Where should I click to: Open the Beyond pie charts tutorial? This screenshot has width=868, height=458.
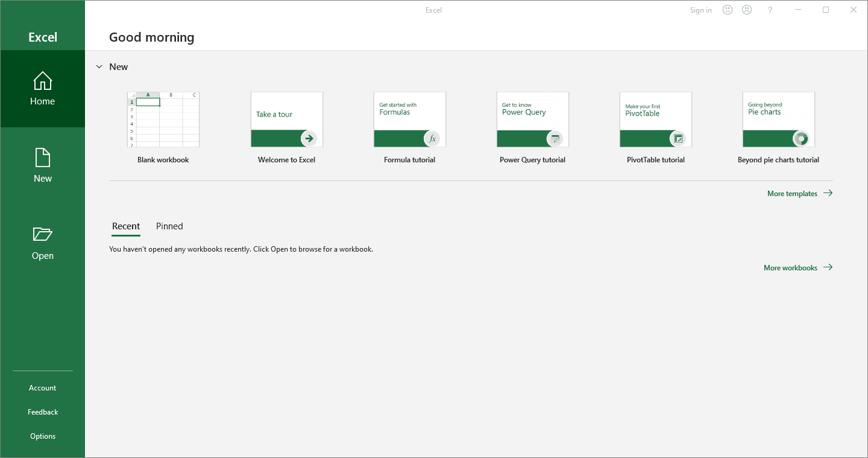coord(778,119)
